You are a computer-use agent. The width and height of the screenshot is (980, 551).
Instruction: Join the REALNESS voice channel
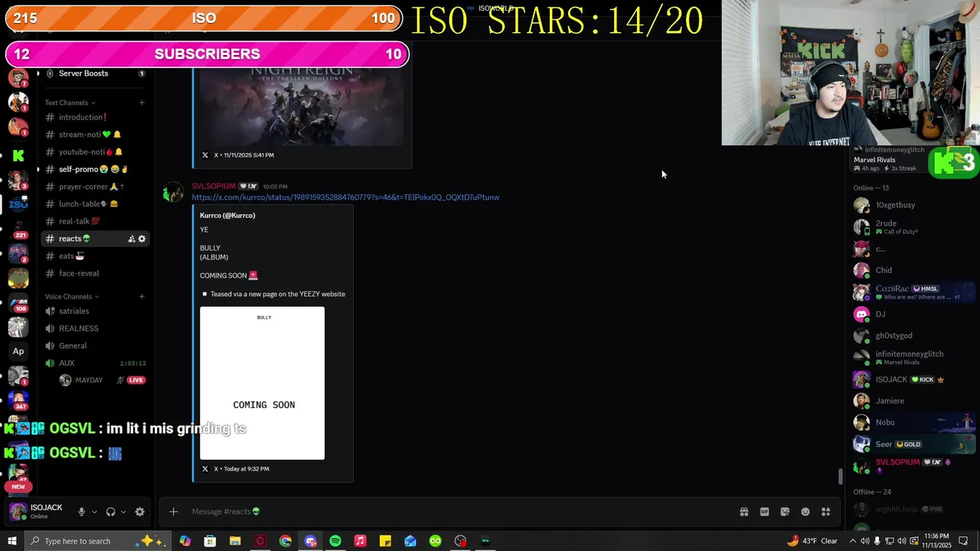click(x=94, y=328)
